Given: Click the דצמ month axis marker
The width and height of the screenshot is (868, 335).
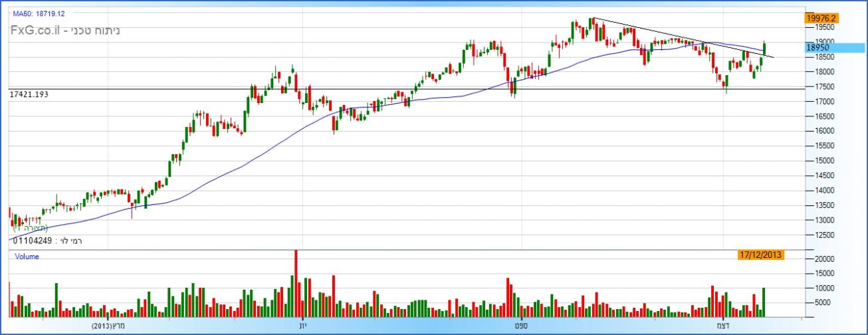Looking at the screenshot, I should point(722,326).
